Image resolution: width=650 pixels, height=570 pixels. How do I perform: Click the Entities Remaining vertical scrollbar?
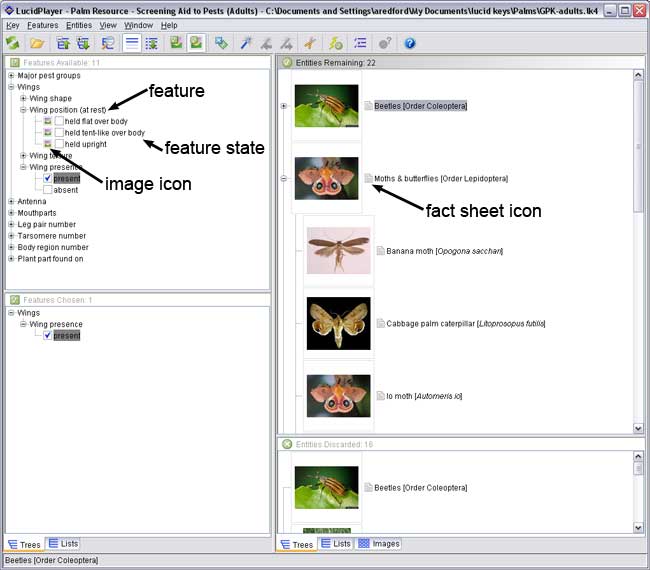(638, 250)
